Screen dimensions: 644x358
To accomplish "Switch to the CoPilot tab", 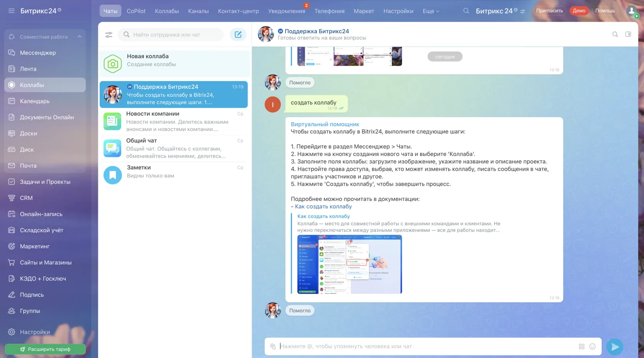I will tap(136, 11).
